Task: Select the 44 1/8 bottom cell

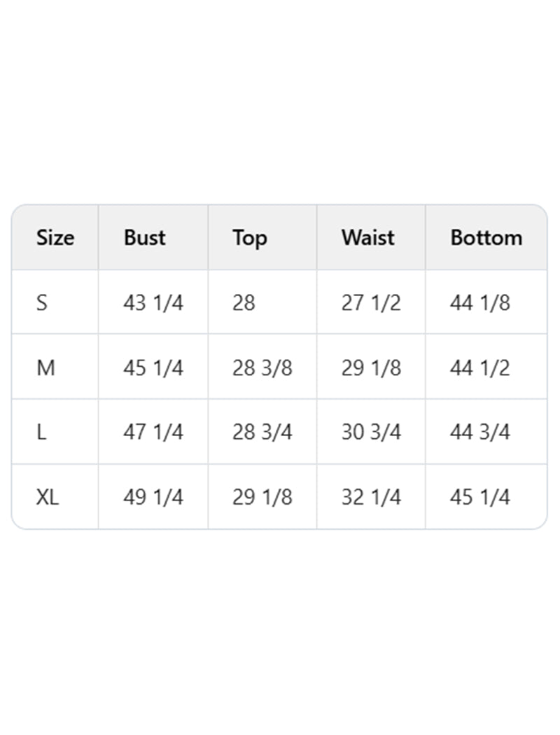Action: pyautogui.click(x=479, y=303)
